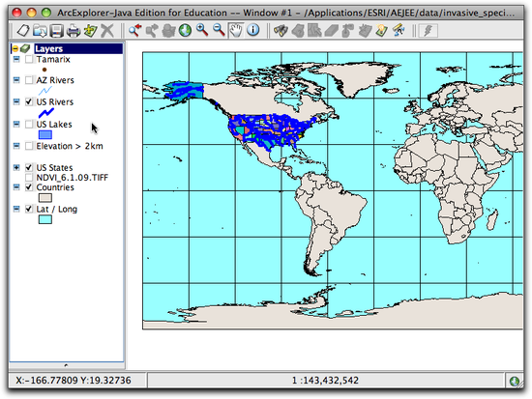Viewport: 532px width, 399px height.
Task: Enable the AZ Rivers layer checkbox
Action: click(29, 80)
